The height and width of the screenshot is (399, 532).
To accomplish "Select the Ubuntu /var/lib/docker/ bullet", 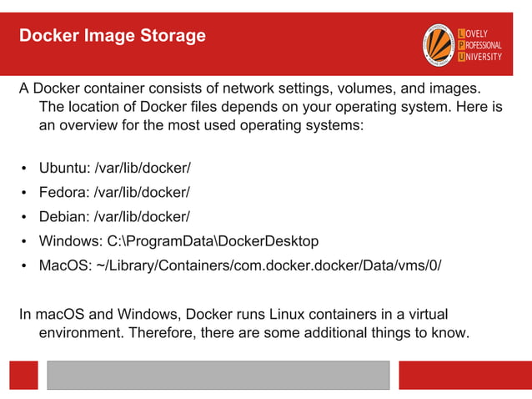I will (x=115, y=168).
